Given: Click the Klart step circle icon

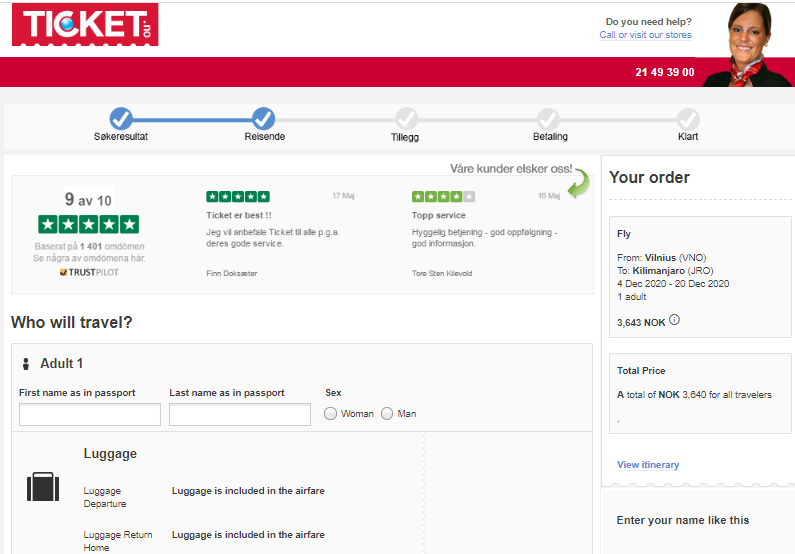Looking at the screenshot, I should pos(688,119).
